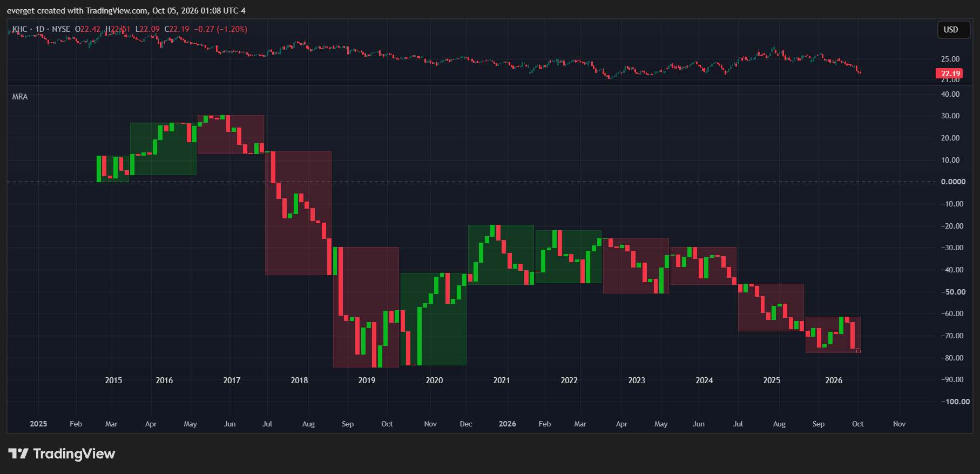980x474 pixels.
Task: Click the 2016 seasonal year label
Action: pos(164,380)
